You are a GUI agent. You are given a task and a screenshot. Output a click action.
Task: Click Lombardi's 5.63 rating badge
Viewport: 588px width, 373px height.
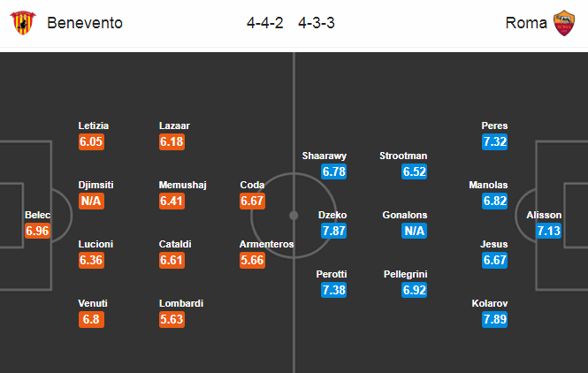click(x=172, y=319)
